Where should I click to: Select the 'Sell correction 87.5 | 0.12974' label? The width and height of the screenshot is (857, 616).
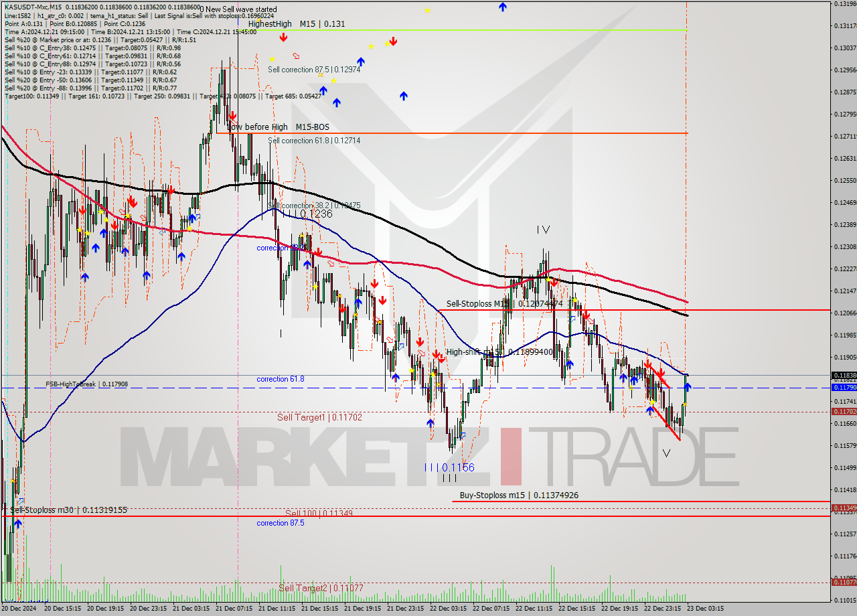pos(314,70)
